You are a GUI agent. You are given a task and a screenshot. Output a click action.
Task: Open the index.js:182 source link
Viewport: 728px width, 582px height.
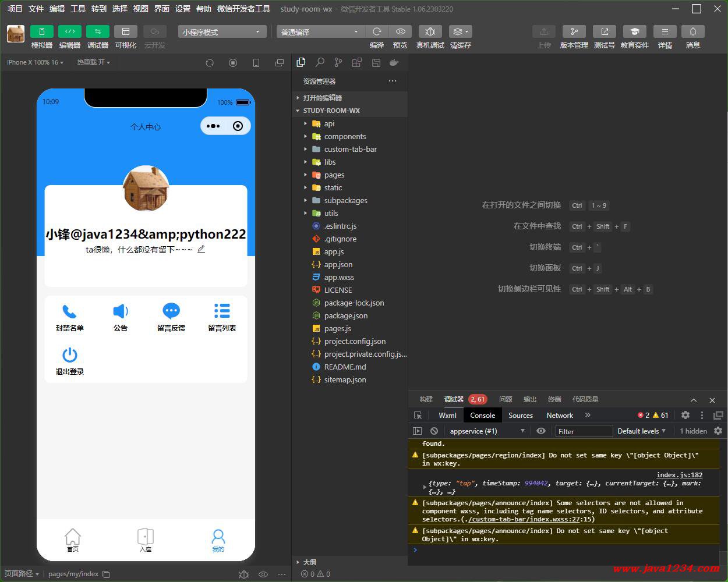point(679,475)
